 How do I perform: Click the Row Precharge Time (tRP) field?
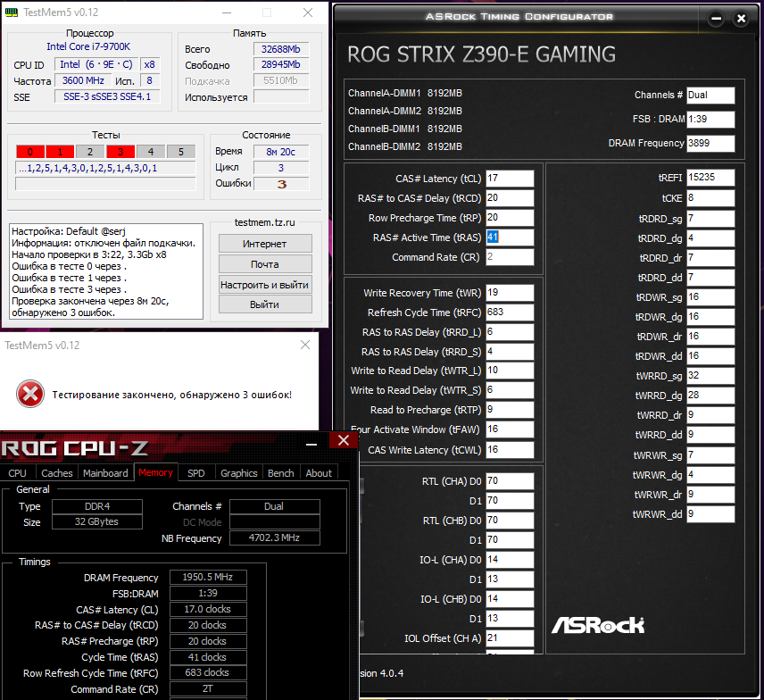(510, 217)
